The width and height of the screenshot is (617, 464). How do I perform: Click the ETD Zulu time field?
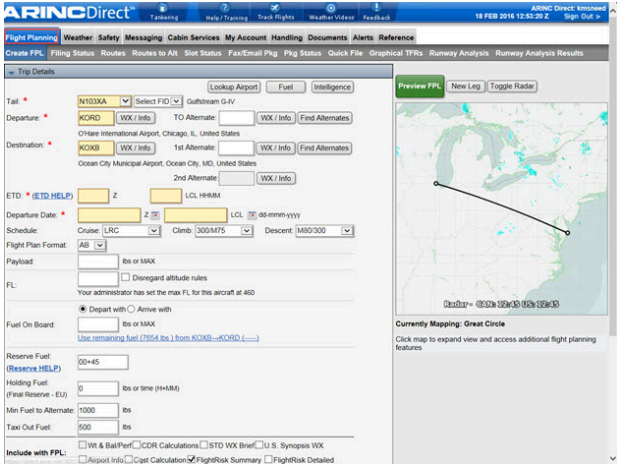coord(93,196)
